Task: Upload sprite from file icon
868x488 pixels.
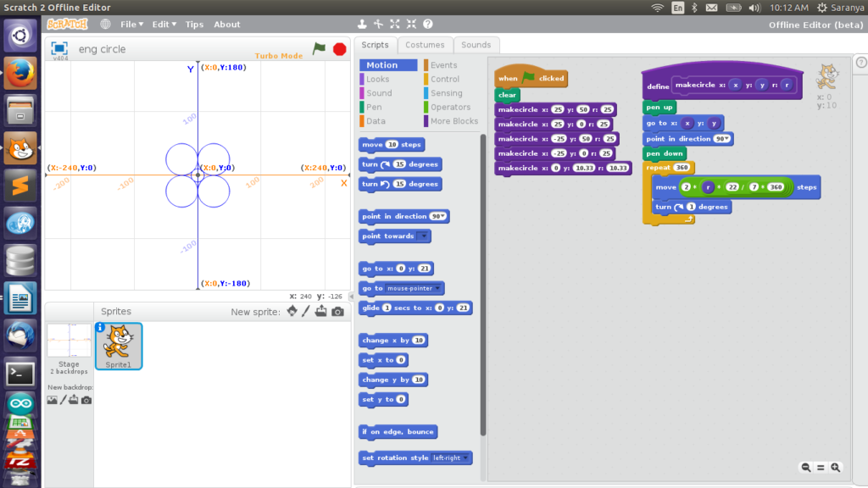Action: [320, 311]
